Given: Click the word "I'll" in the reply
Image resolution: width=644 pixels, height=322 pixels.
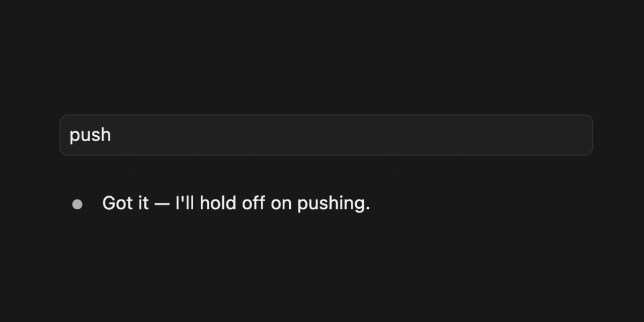Looking at the screenshot, I should coord(185,203).
